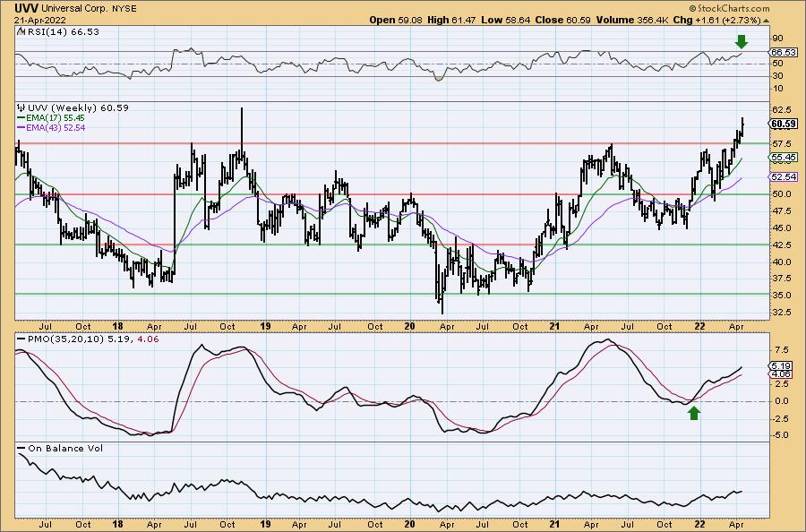Click the 62.5 price axis label

pyautogui.click(x=781, y=110)
